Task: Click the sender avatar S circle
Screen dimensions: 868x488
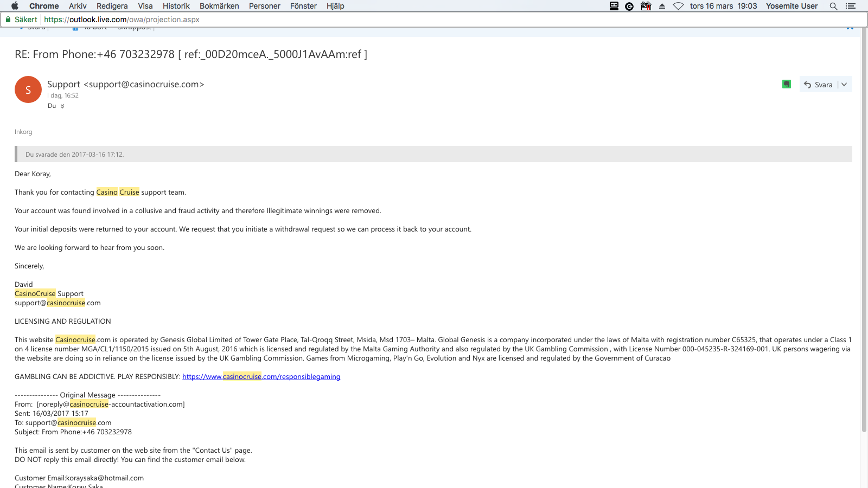Action: [x=28, y=89]
